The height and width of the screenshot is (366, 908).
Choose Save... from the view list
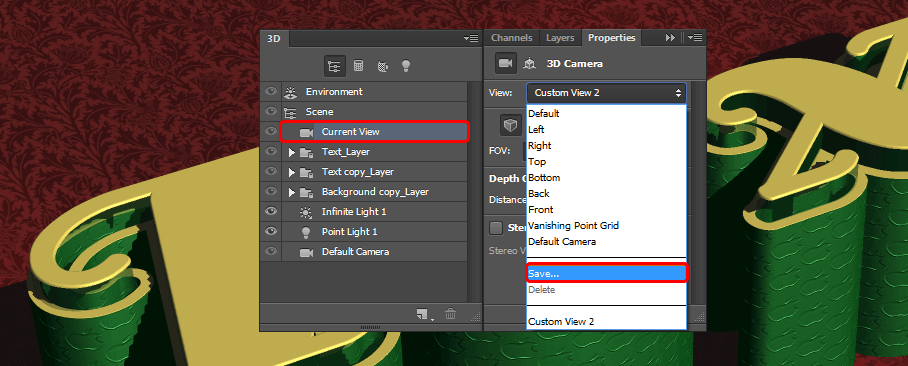(x=606, y=273)
